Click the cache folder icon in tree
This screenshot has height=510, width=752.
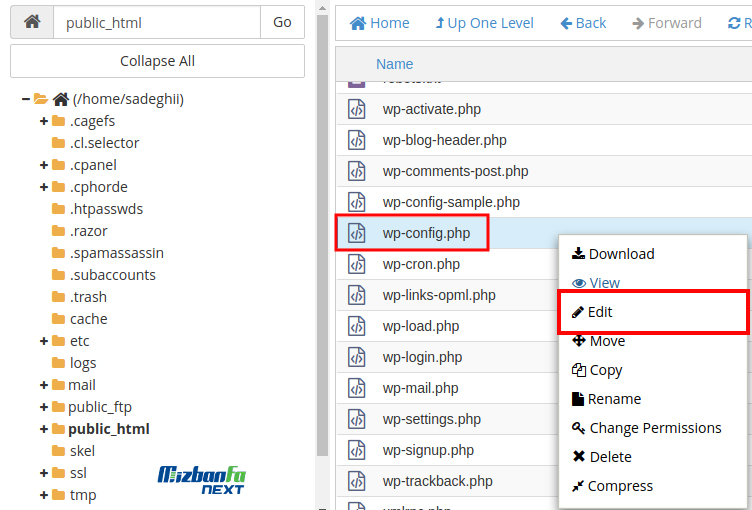point(59,319)
